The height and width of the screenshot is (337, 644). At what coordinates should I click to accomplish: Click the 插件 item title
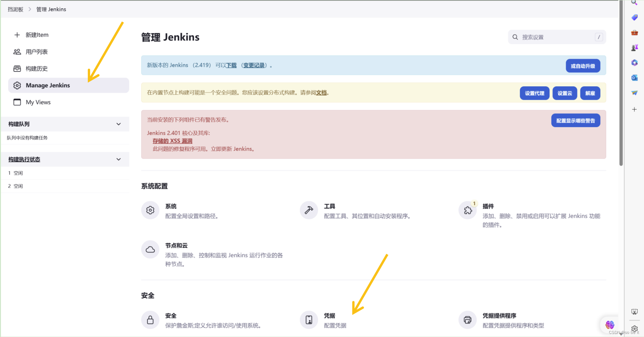tap(488, 206)
